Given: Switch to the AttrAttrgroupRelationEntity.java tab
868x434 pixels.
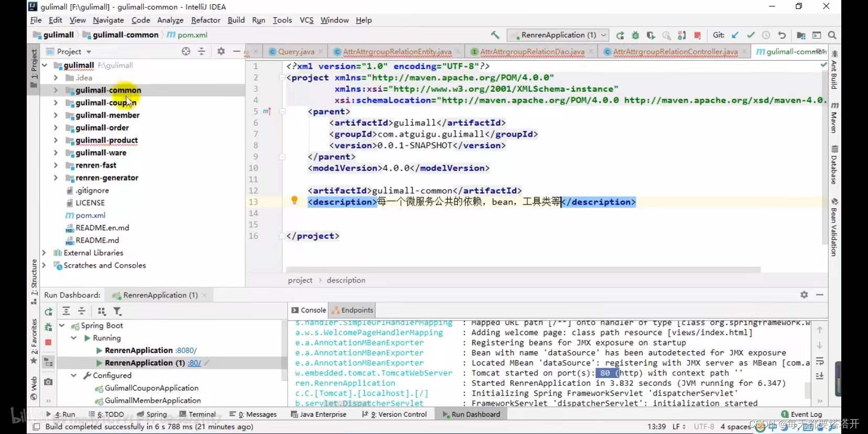Looking at the screenshot, I should pyautogui.click(x=397, y=51).
